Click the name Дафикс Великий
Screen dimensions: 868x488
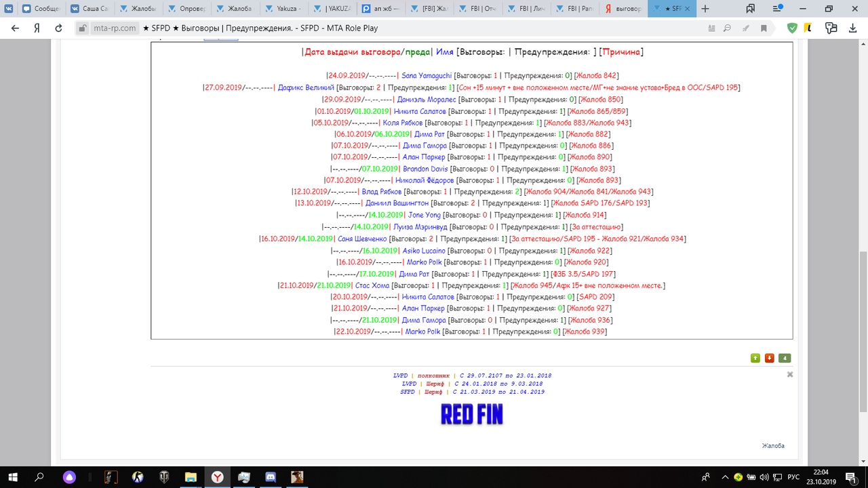coord(306,87)
